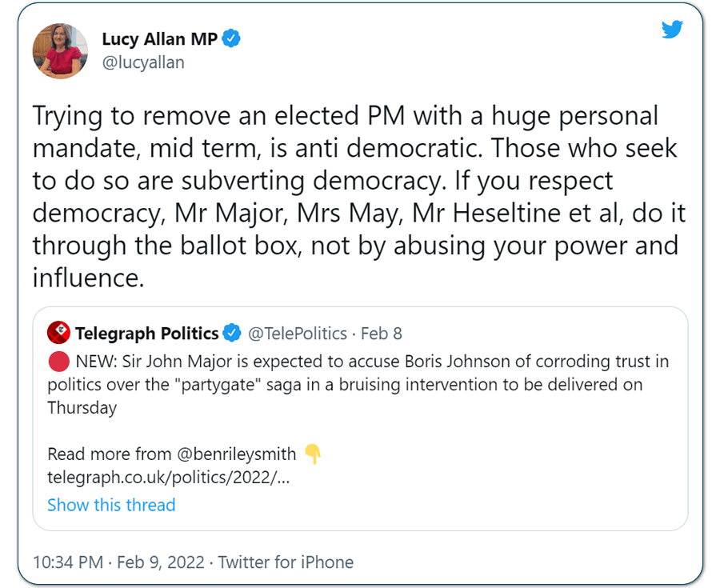Open the Telegraph Politics avatar icon
720x588 pixels.
click(58, 333)
